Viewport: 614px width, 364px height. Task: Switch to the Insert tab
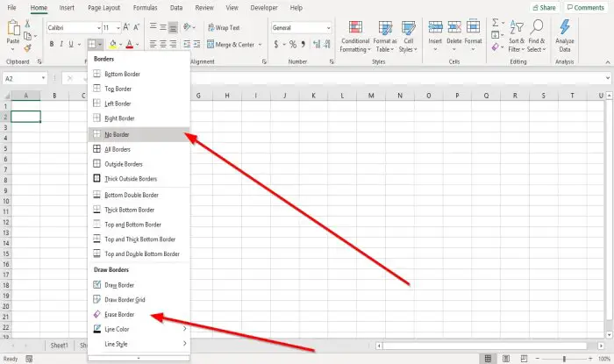[67, 7]
